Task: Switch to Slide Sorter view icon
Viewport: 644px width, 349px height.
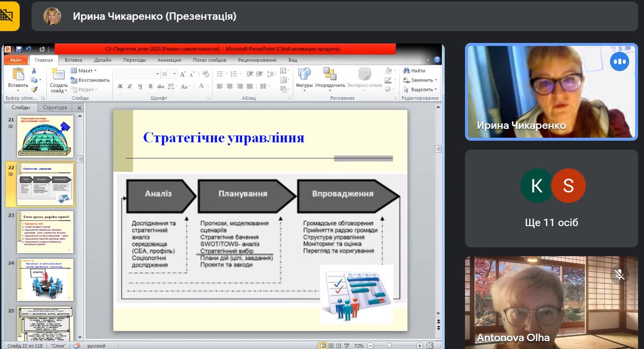Action: click(332, 346)
